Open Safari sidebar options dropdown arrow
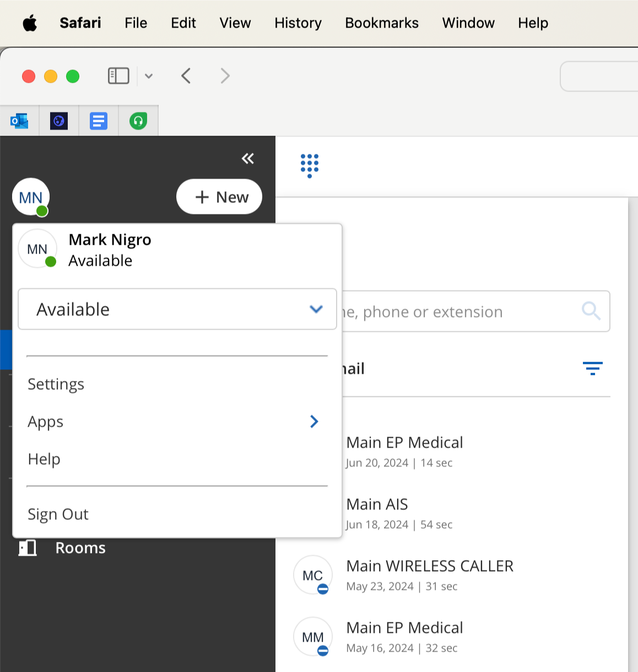 tap(149, 76)
